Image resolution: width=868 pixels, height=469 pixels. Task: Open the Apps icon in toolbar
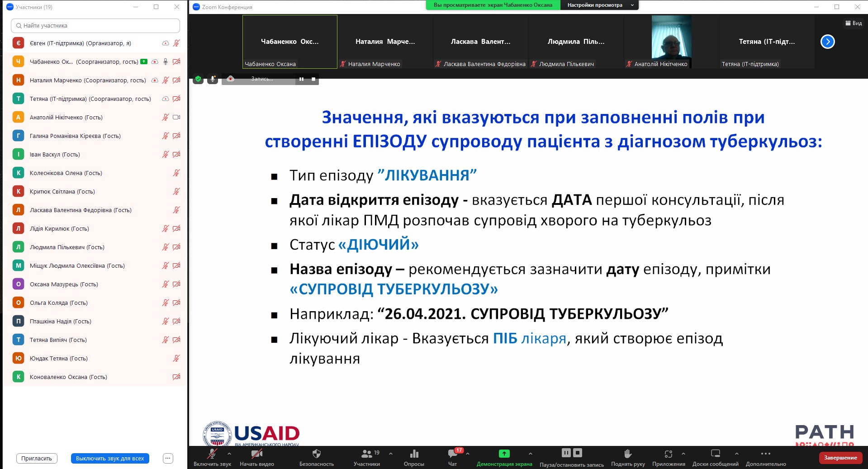click(x=668, y=454)
